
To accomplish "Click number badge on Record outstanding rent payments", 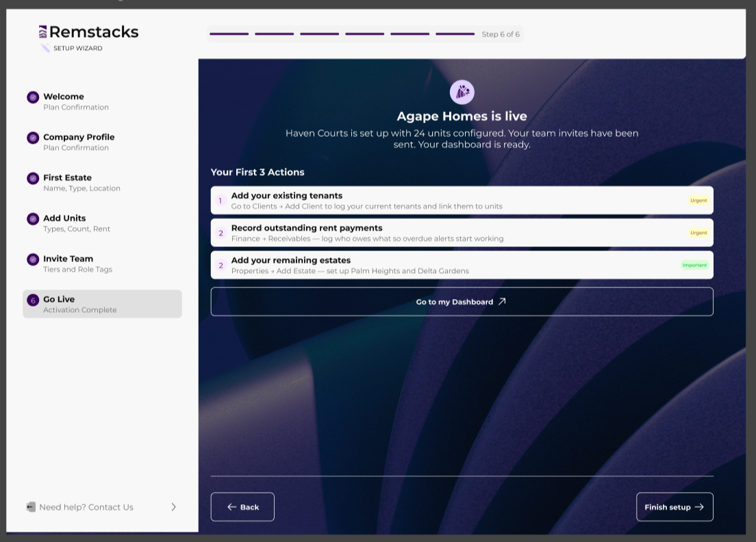I will tap(220, 233).
